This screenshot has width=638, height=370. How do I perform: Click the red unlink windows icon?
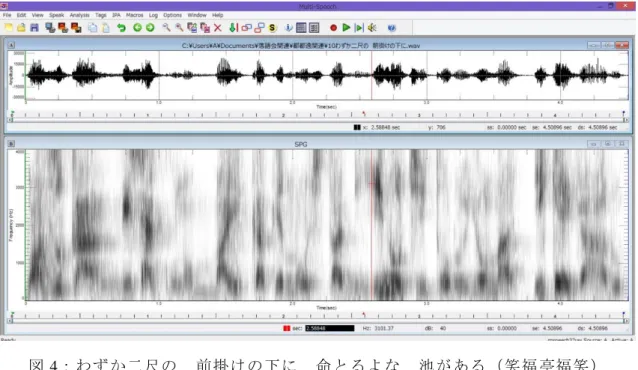click(260, 28)
